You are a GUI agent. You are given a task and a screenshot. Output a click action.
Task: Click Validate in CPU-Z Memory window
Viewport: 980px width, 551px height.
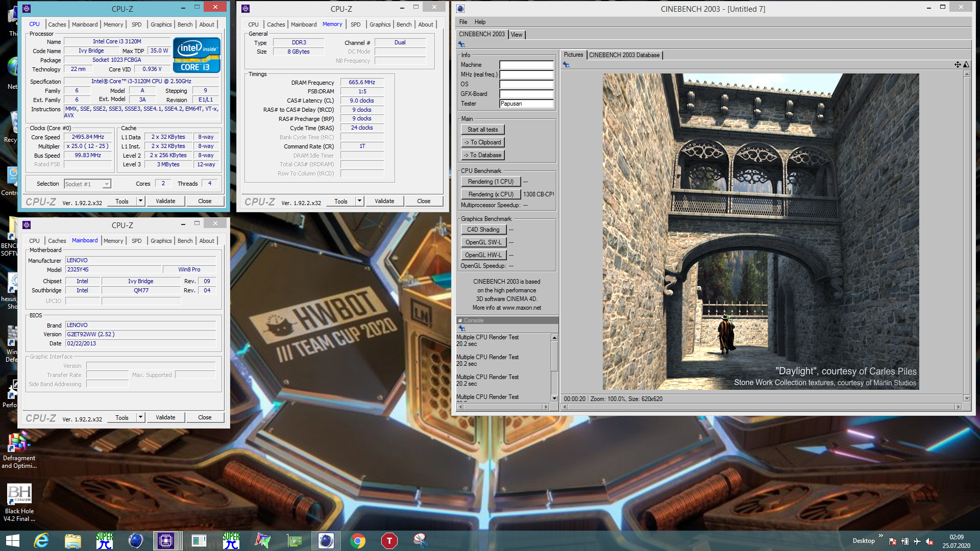pyautogui.click(x=384, y=201)
